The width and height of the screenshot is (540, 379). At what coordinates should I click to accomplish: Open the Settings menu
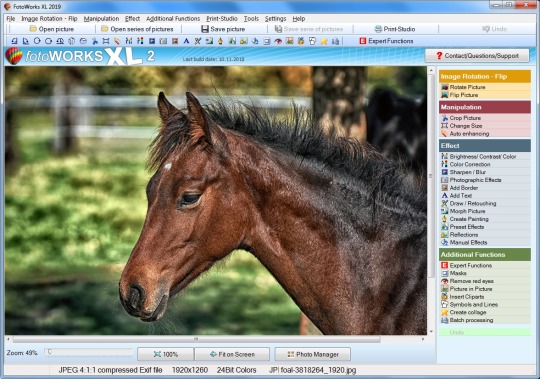pos(275,19)
